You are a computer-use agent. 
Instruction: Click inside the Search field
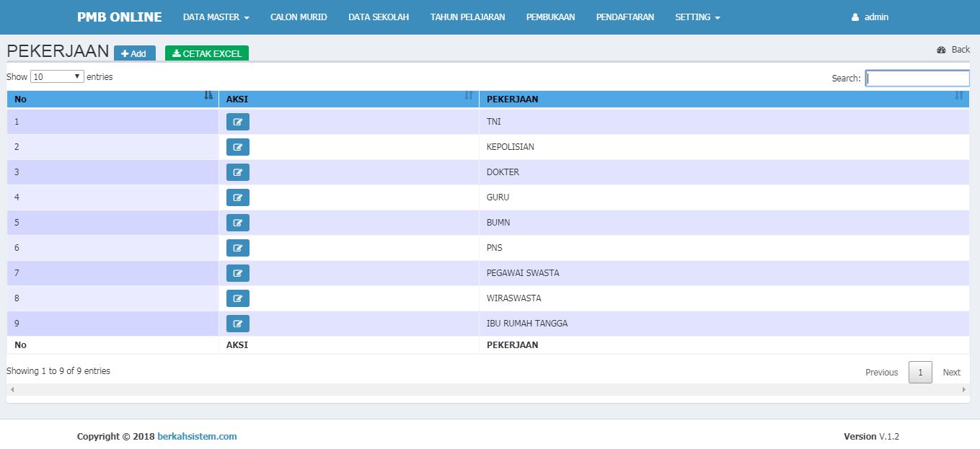click(917, 78)
